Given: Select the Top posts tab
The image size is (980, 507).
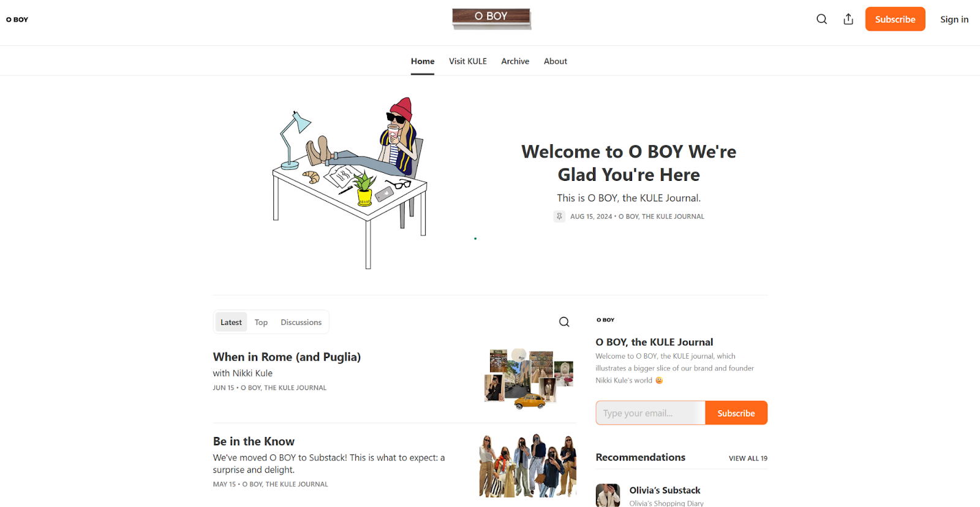Looking at the screenshot, I should 261,322.
